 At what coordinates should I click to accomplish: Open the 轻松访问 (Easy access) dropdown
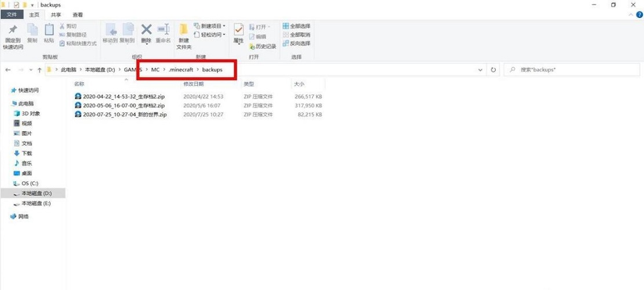coord(209,34)
